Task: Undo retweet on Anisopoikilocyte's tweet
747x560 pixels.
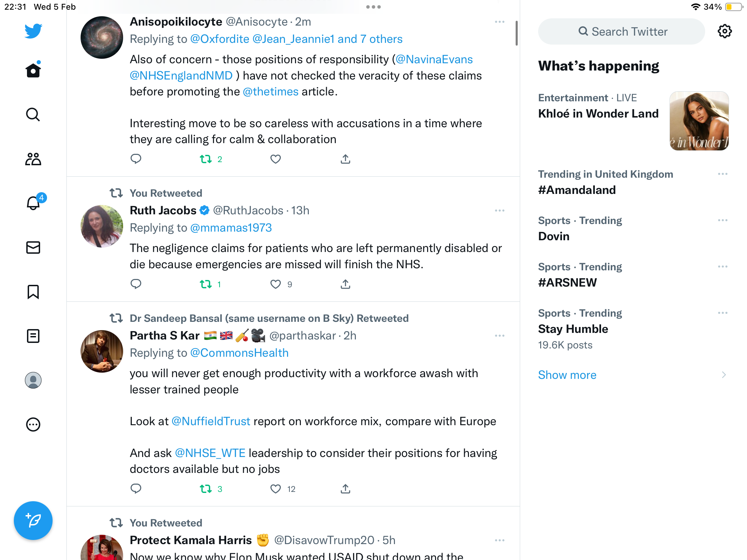Action: pos(206,159)
